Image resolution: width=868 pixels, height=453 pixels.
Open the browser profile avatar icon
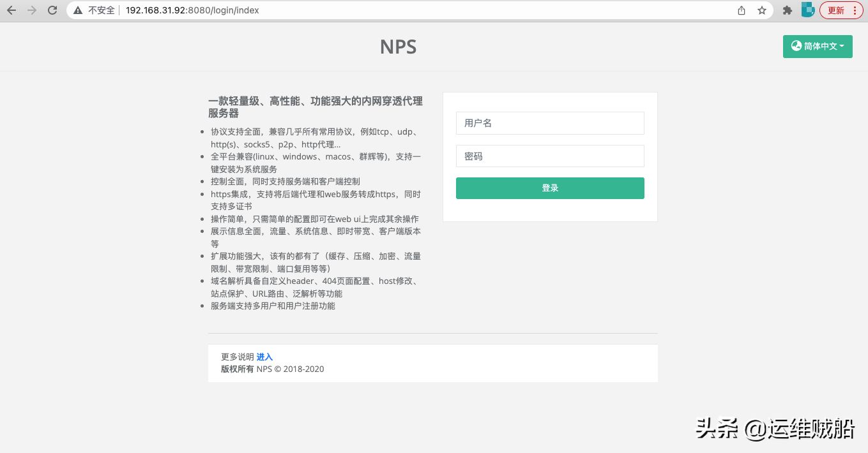[x=808, y=10]
